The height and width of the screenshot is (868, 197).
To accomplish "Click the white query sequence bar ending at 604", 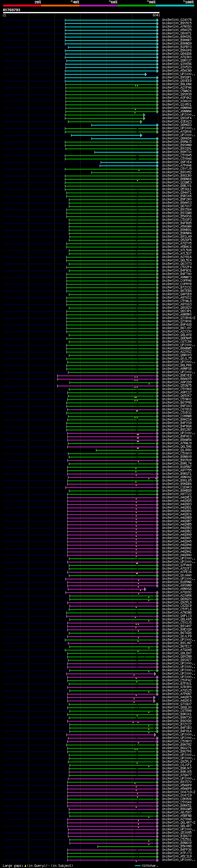I will click(81, 13).
